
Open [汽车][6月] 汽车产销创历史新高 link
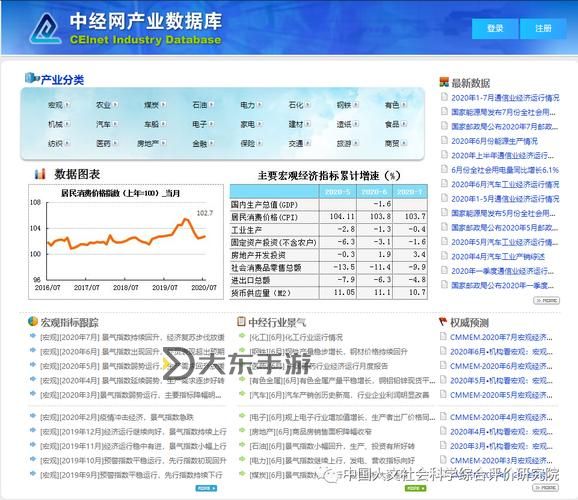click(339, 395)
